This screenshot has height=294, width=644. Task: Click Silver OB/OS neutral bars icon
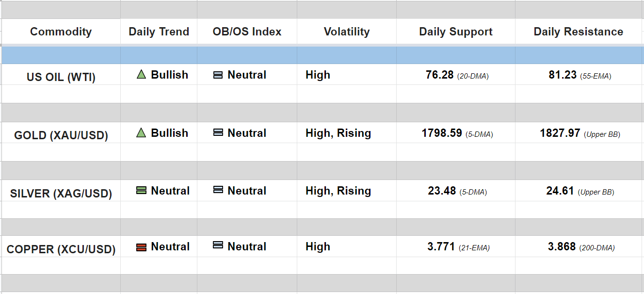218,191
